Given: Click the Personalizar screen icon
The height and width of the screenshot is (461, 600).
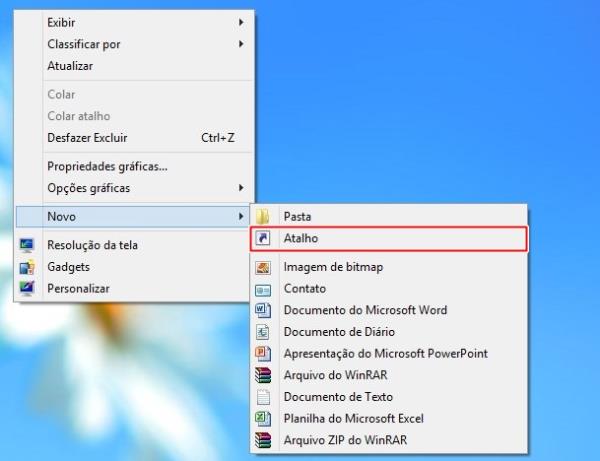Looking at the screenshot, I should 27,288.
